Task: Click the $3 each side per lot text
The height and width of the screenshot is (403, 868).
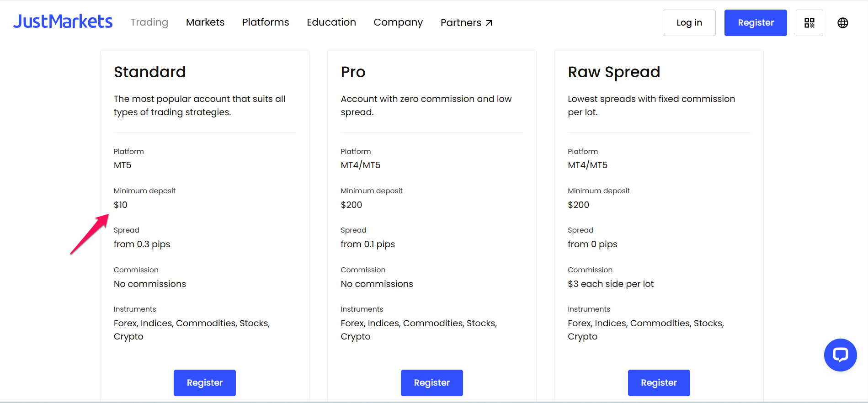Action: point(610,284)
